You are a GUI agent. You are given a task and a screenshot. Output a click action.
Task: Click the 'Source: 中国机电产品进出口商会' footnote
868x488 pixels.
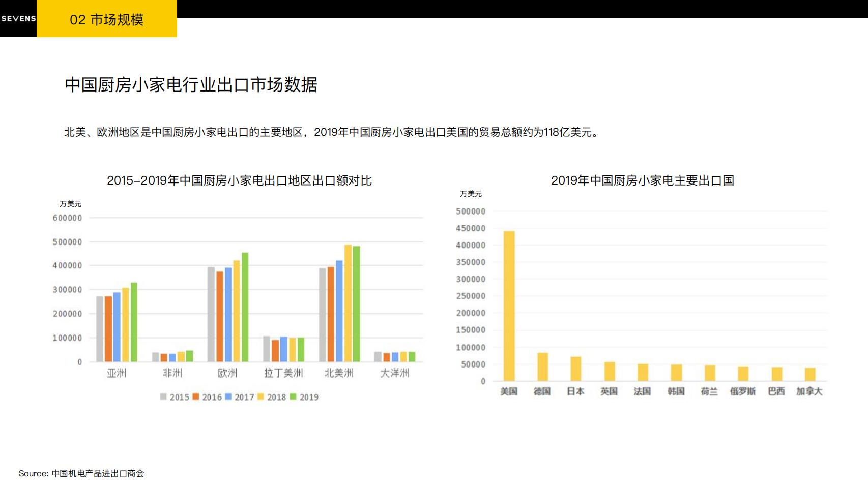81,473
